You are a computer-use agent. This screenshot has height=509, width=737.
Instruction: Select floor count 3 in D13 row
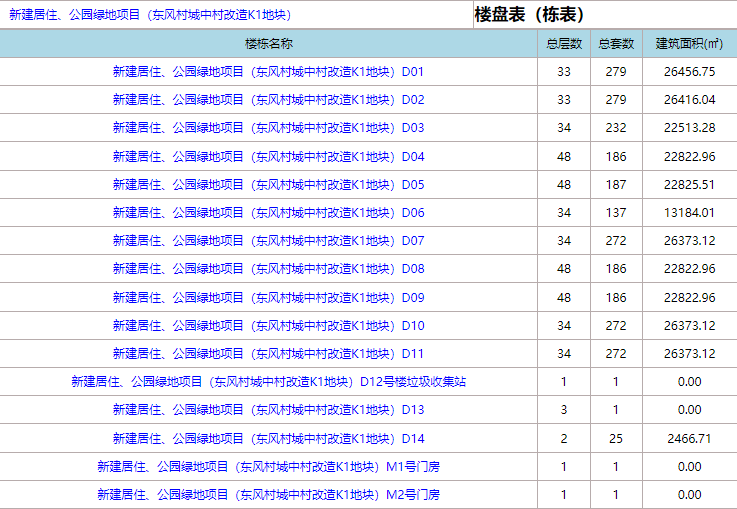click(x=564, y=410)
